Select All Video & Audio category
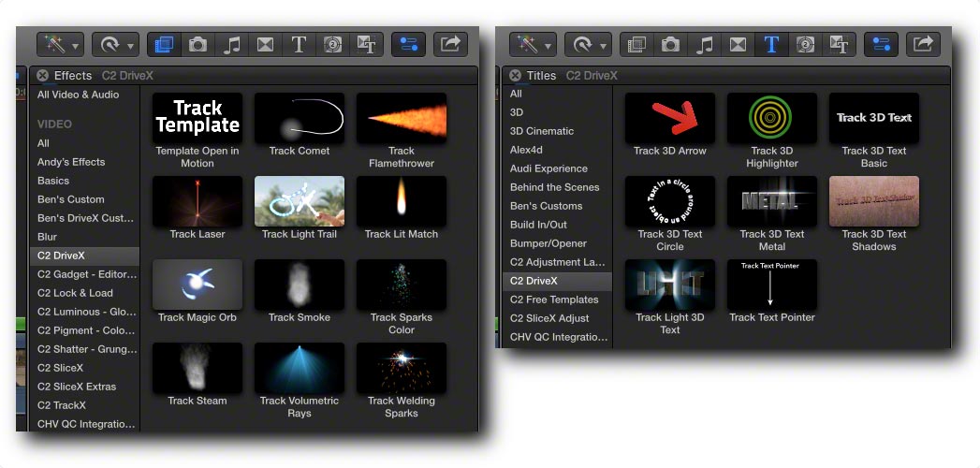 click(x=78, y=95)
